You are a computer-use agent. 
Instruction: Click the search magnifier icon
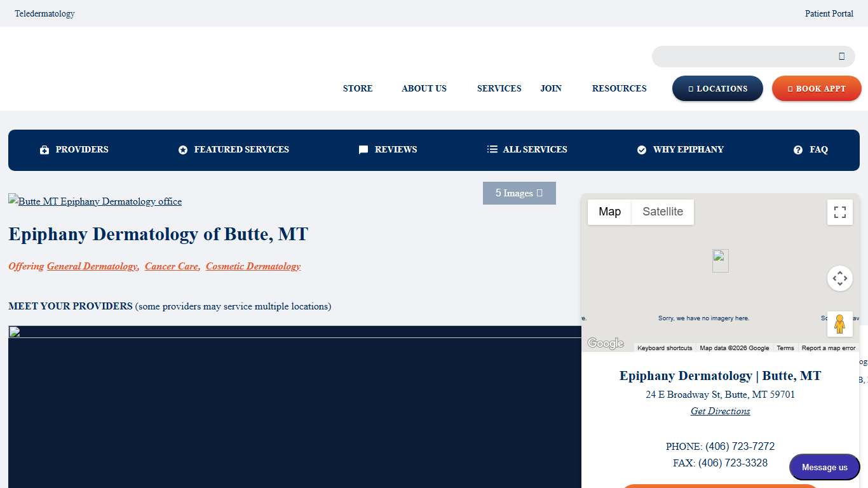click(842, 56)
